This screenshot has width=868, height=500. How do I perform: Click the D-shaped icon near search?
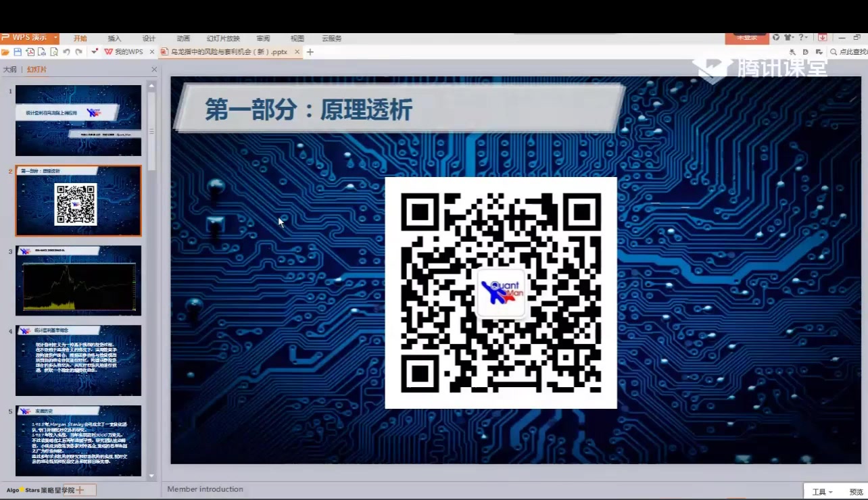point(806,52)
